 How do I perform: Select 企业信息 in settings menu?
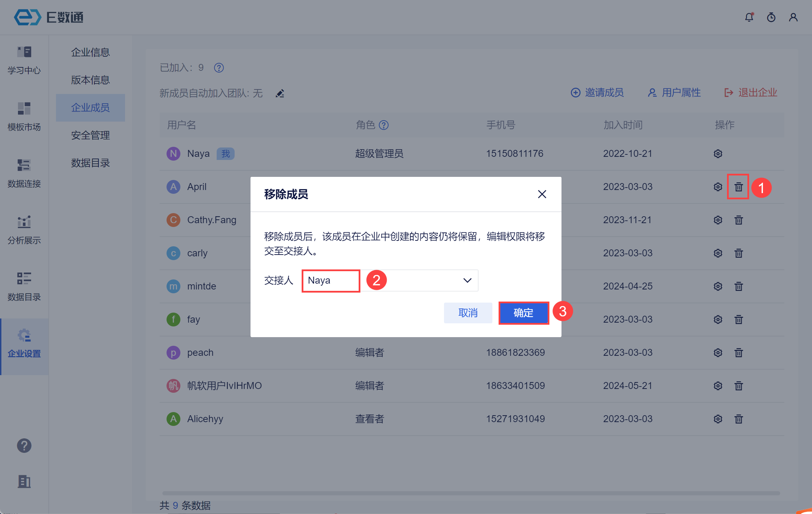coord(90,52)
